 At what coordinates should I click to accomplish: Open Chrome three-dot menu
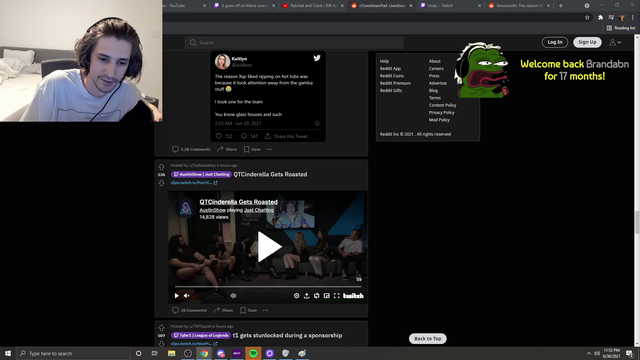tap(633, 17)
